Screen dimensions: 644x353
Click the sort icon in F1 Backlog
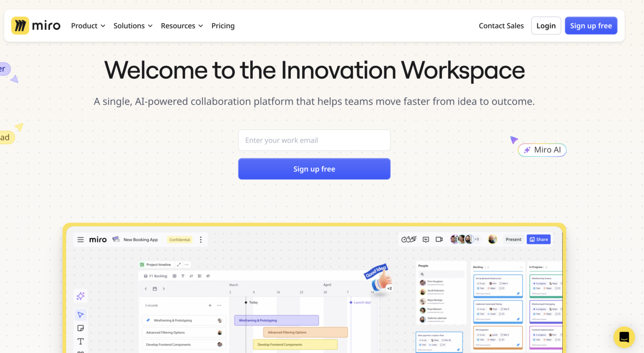pyautogui.click(x=191, y=276)
